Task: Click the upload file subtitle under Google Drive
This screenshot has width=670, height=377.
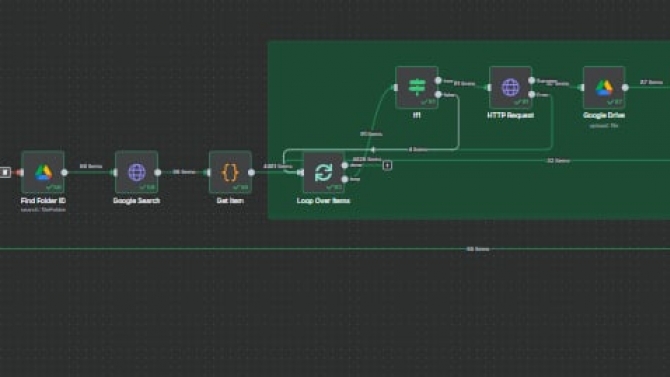Action: point(604,126)
